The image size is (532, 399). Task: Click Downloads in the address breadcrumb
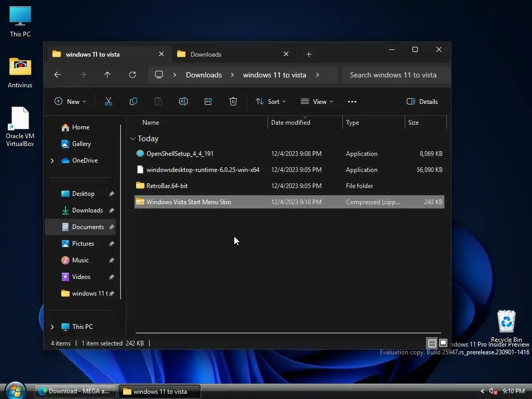click(x=204, y=75)
